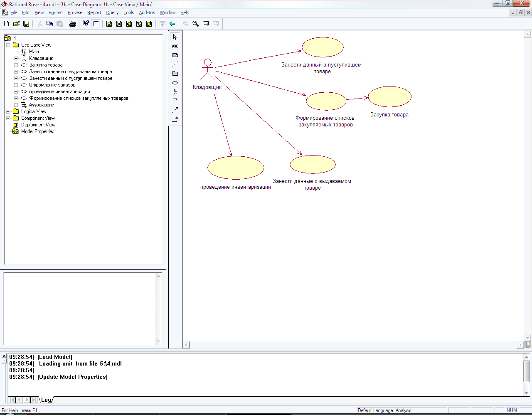Select Формирование списков use case ellipse in diagram
This screenshot has width=532, height=415.
(326, 101)
